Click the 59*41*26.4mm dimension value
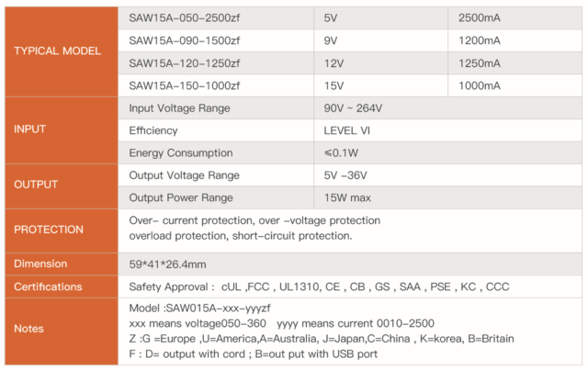 pyautogui.click(x=167, y=263)
